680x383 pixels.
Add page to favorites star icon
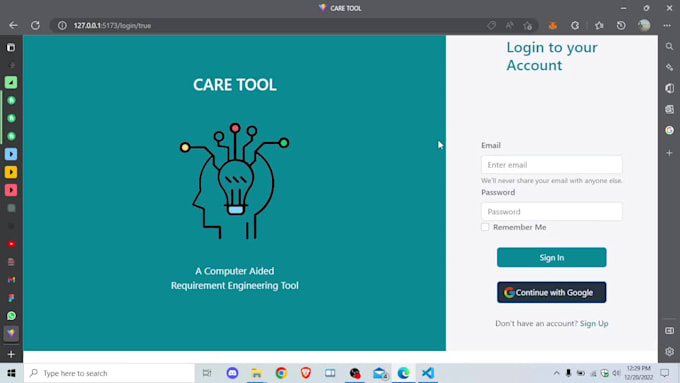click(528, 26)
